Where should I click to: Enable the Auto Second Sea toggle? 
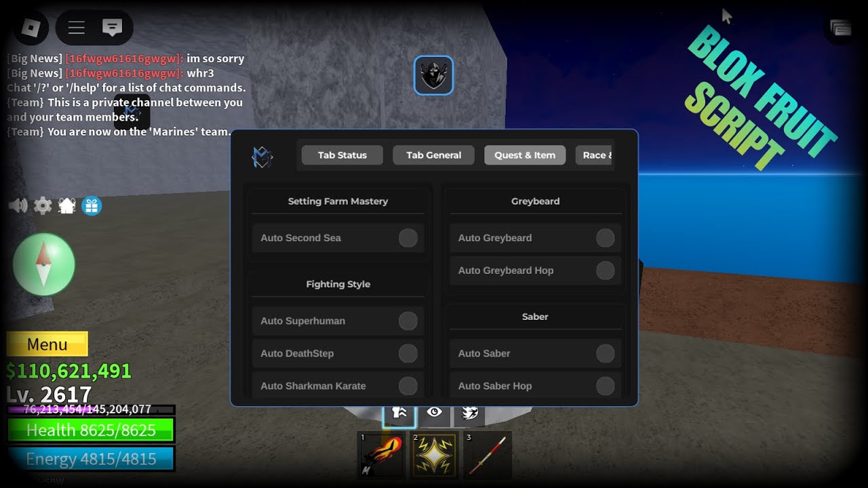click(408, 238)
